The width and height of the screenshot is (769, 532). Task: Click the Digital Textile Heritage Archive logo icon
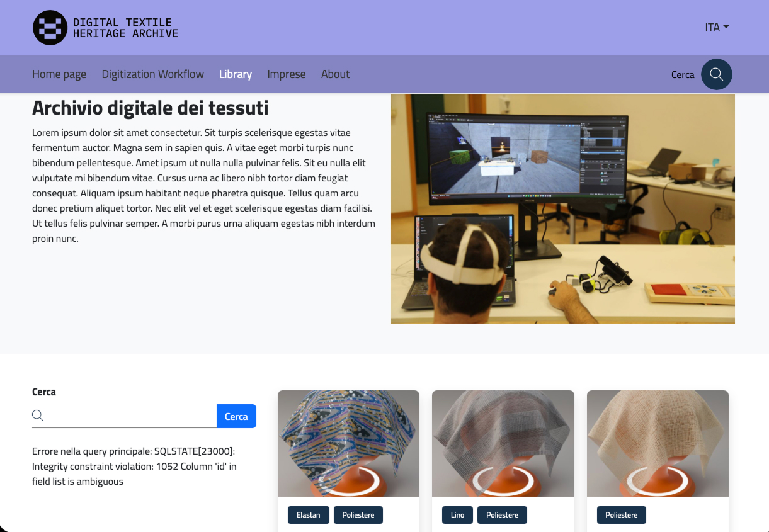pos(50,28)
